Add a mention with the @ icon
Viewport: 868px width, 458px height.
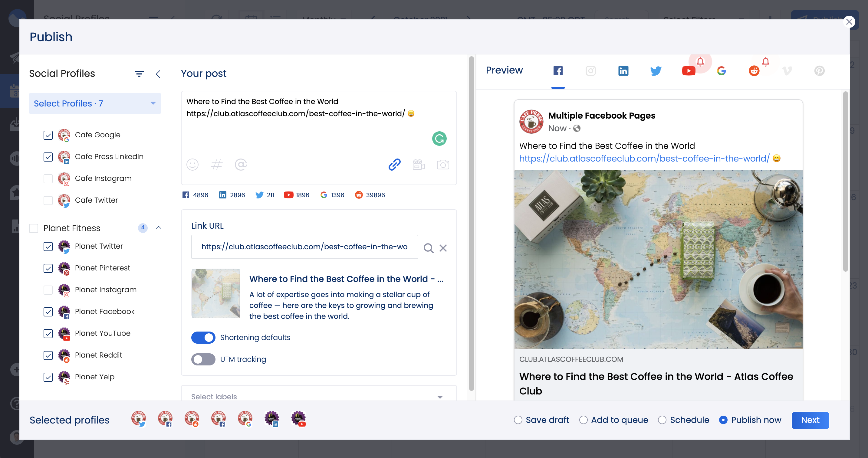tap(241, 165)
